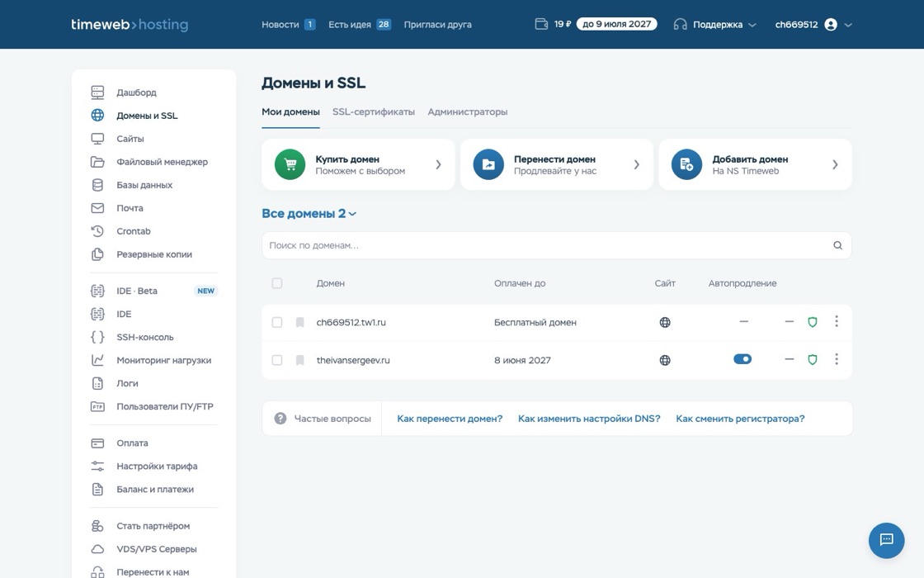The image size is (924, 578).
Task: Click the Бесплатный домен cell
Action: 535,322
